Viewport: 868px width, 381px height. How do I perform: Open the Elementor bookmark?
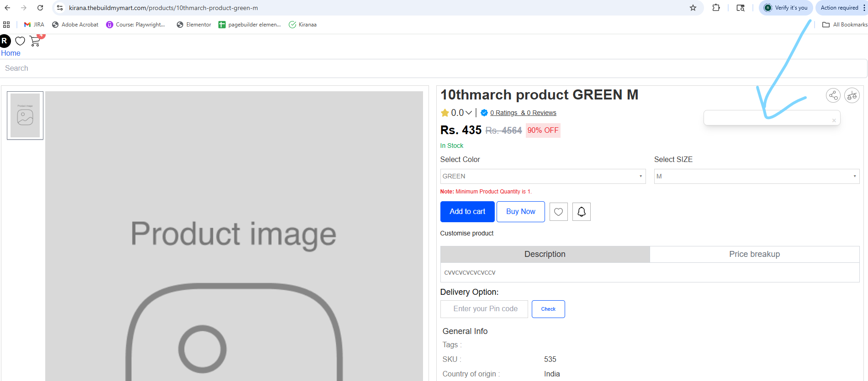[194, 25]
